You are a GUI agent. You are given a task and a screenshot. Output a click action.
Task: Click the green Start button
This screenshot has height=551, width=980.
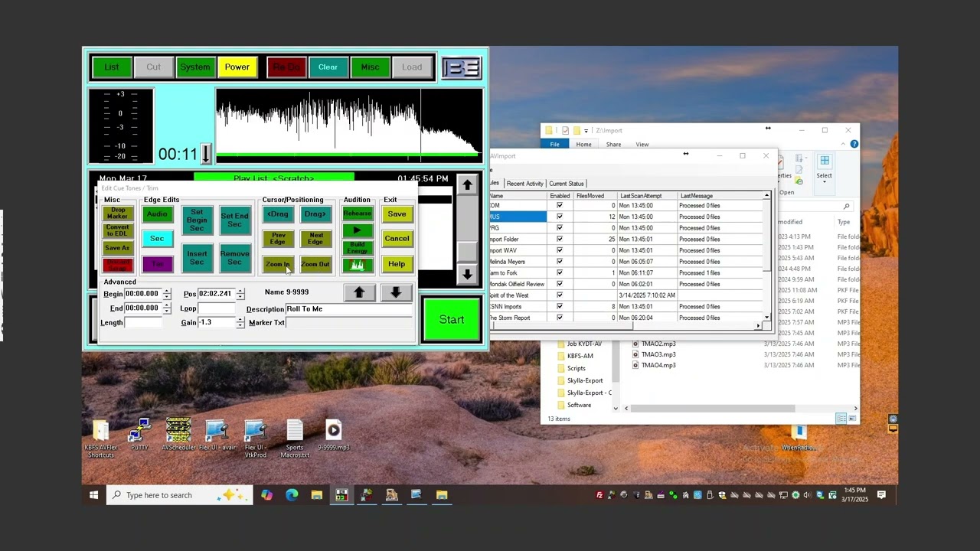click(x=452, y=320)
